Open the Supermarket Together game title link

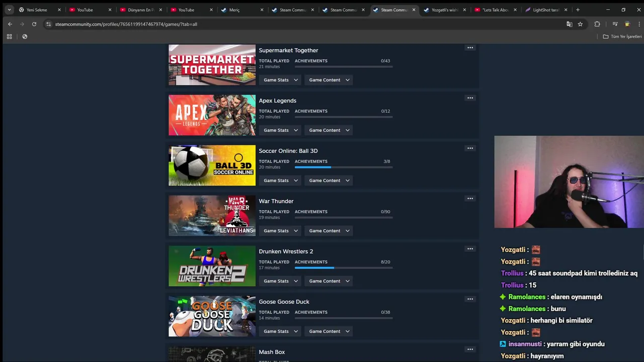288,50
